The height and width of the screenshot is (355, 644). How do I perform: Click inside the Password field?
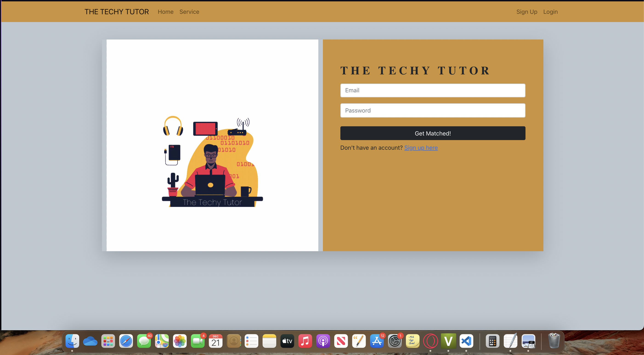tap(432, 110)
